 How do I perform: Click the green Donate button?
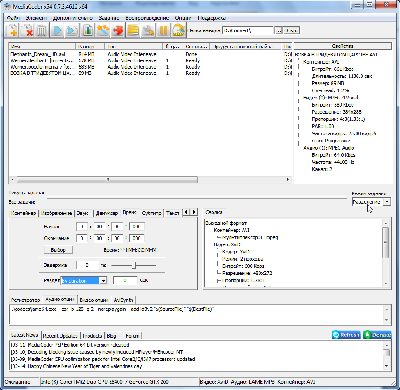pyautogui.click(x=377, y=335)
